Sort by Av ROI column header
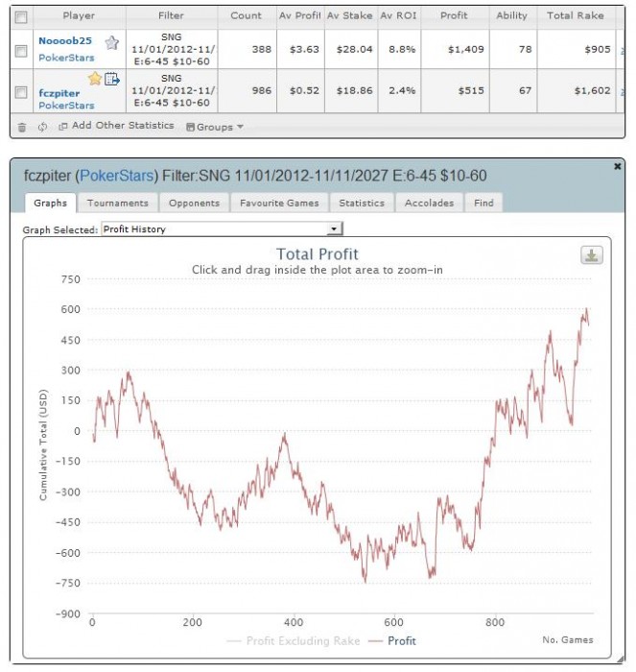This screenshot has width=636, height=672. pyautogui.click(x=399, y=16)
